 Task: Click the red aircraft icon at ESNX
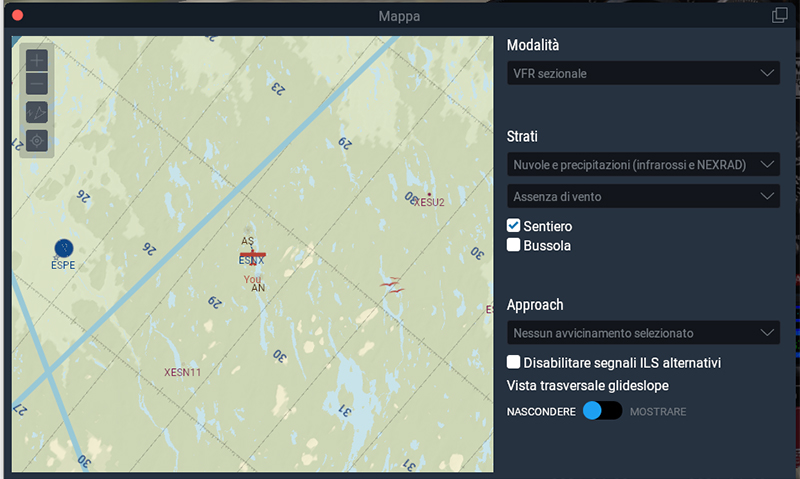[253, 255]
